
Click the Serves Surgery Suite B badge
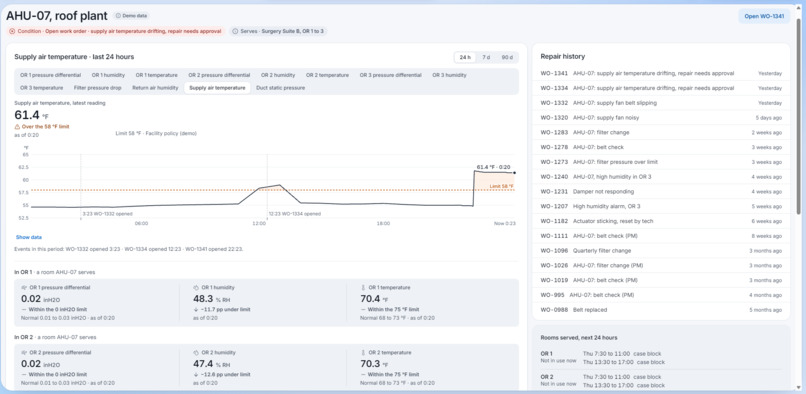tap(278, 31)
